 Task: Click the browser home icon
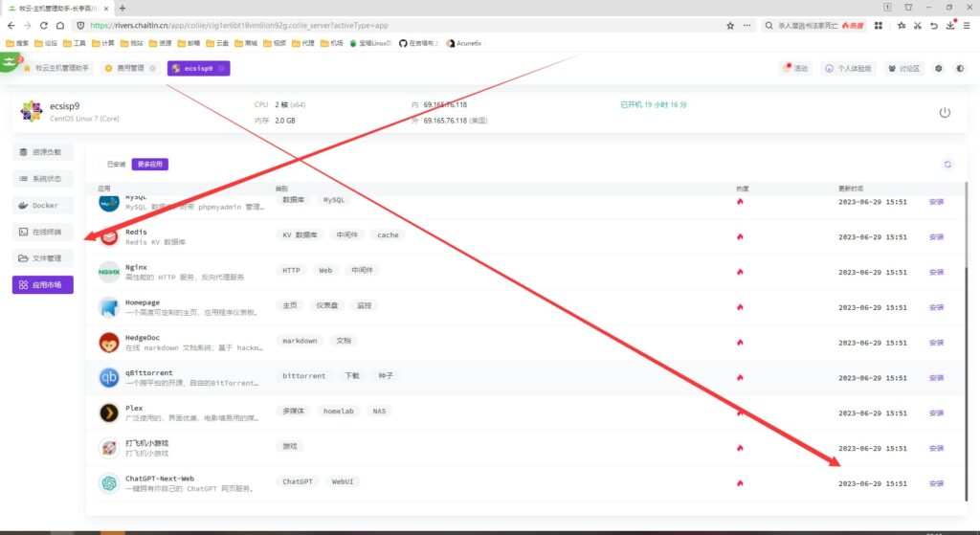coord(60,26)
